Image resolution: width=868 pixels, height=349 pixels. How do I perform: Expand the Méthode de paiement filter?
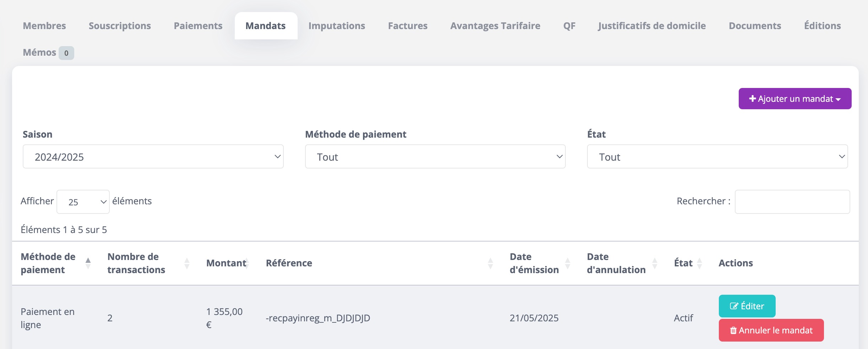point(435,156)
